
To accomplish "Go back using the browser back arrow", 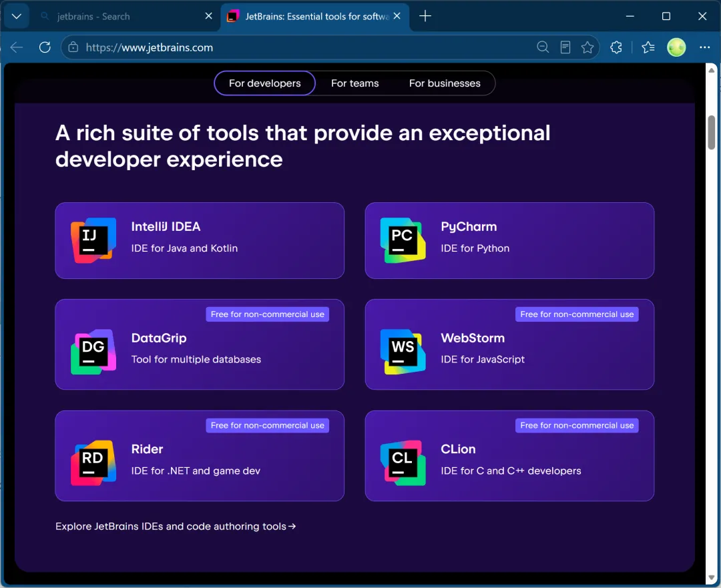I will 17,47.
